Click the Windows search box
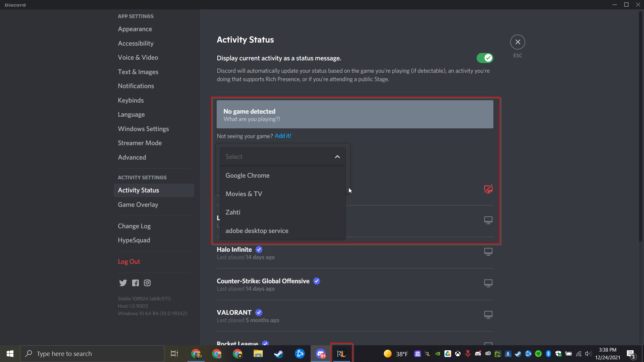Viewport: 644px width, 362px height. point(92,354)
